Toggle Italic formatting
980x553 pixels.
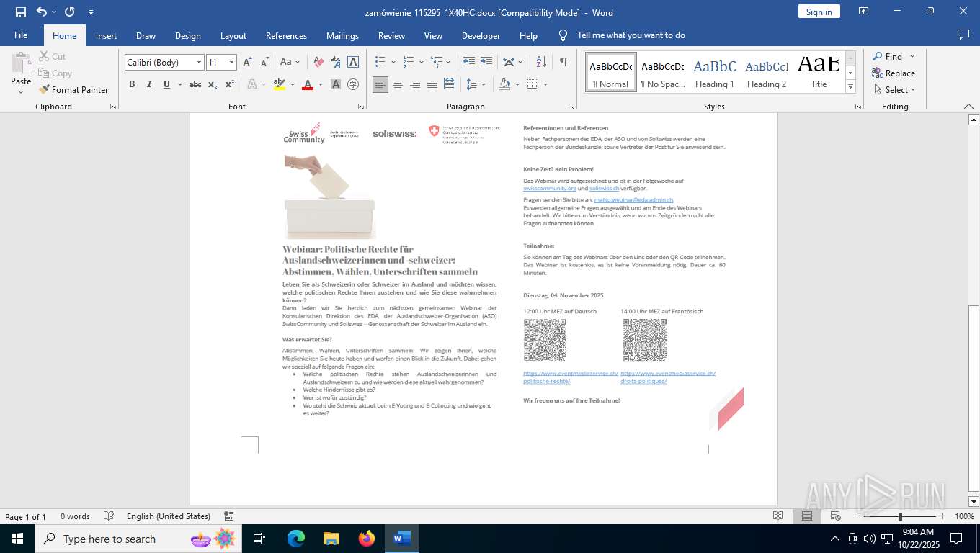tap(149, 84)
